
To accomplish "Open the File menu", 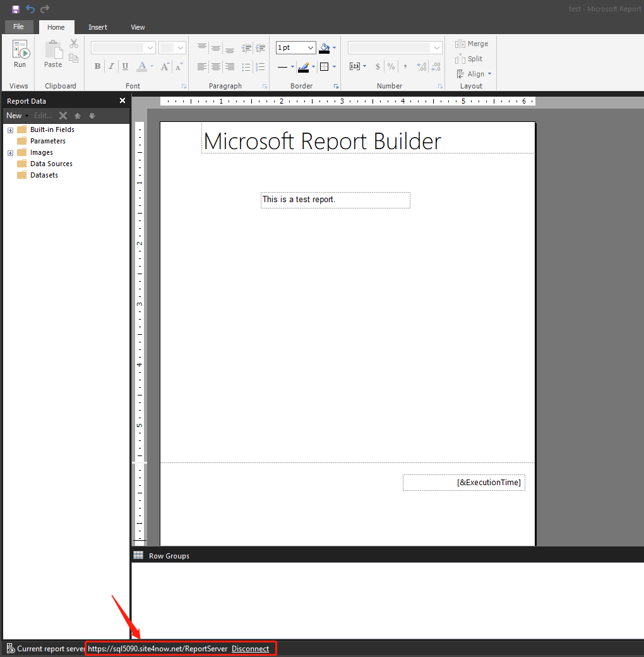I will tap(19, 27).
